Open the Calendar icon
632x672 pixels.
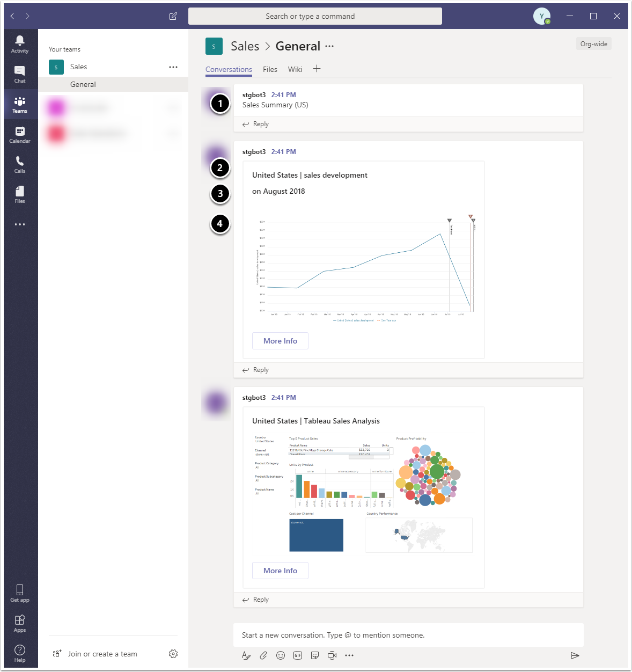pyautogui.click(x=20, y=134)
